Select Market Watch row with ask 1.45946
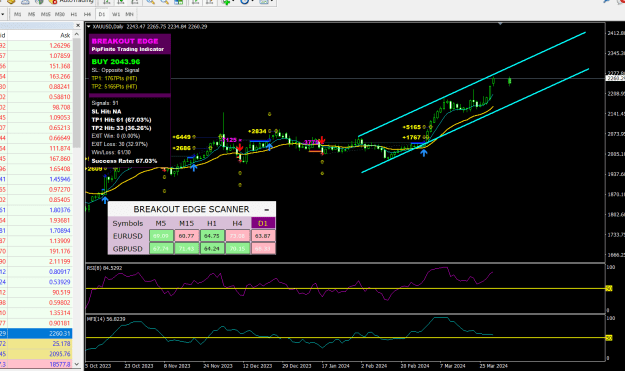This screenshot has height=371, width=625. [x=36, y=179]
